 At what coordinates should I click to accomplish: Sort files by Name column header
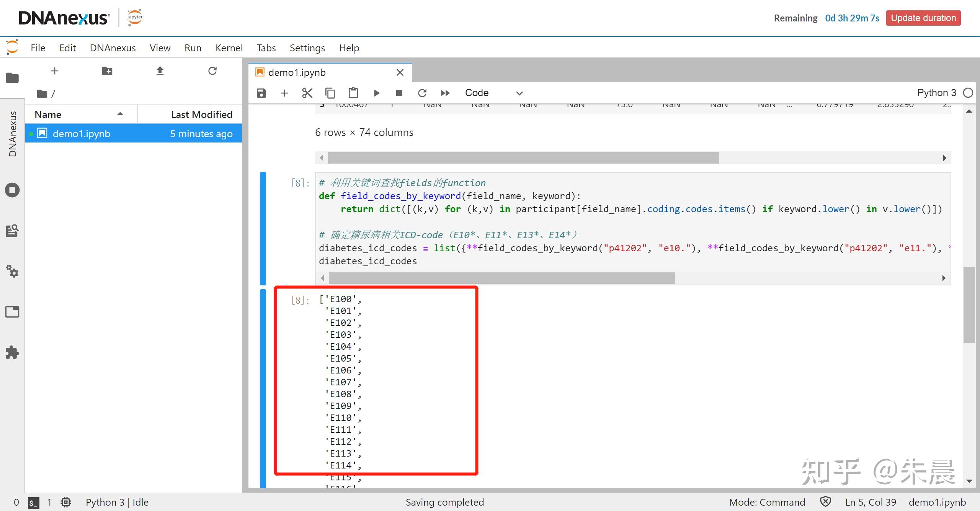pos(81,115)
